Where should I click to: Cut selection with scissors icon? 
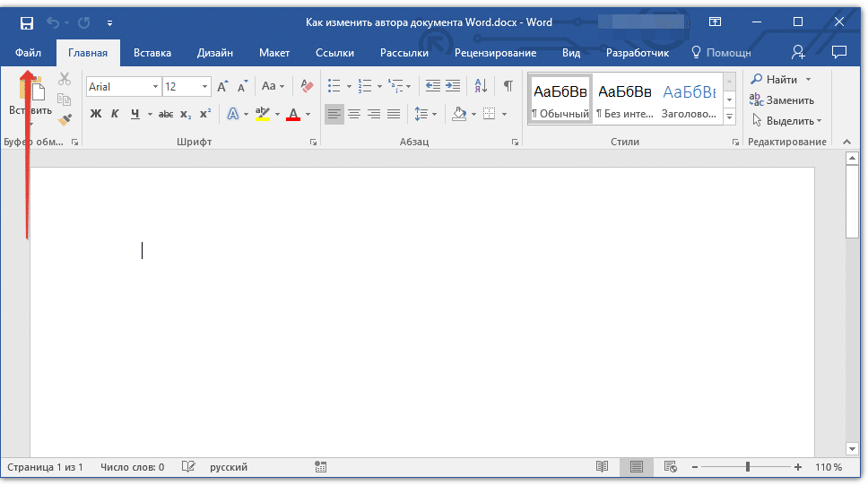[x=65, y=79]
